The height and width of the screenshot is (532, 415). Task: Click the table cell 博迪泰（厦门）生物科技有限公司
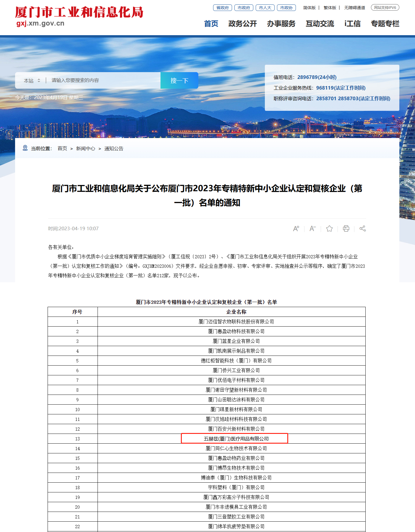[231, 478]
